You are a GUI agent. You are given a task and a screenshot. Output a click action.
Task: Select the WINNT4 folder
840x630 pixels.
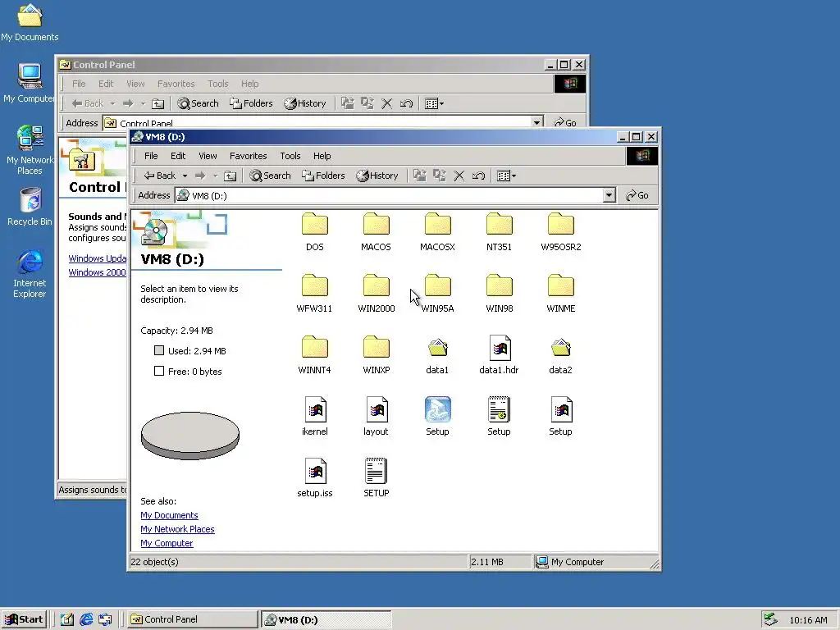coord(314,354)
